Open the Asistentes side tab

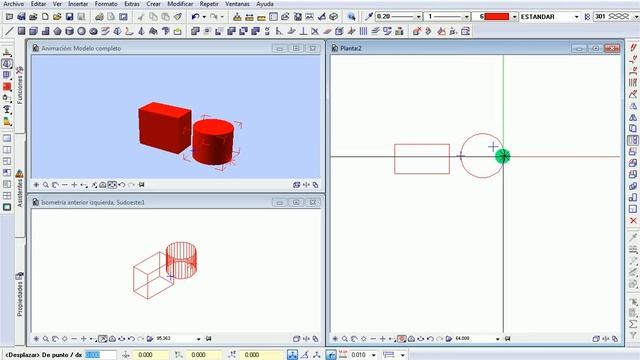click(x=20, y=189)
